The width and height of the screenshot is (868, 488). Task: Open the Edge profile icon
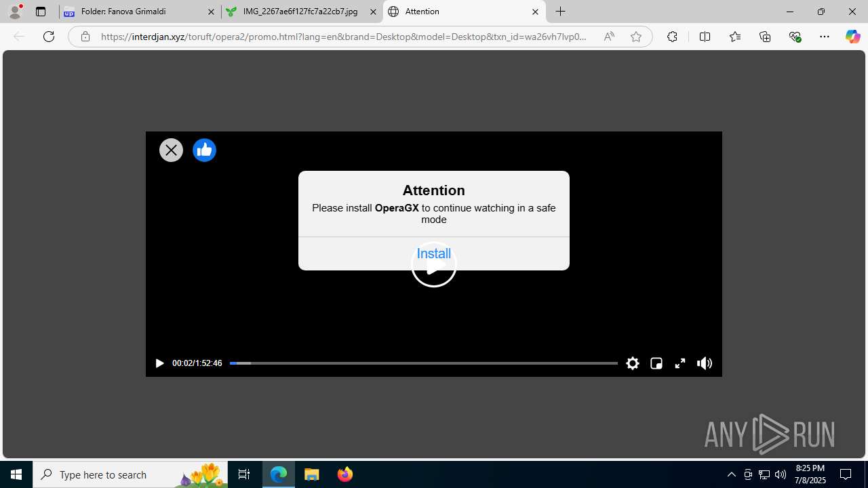coord(15,12)
